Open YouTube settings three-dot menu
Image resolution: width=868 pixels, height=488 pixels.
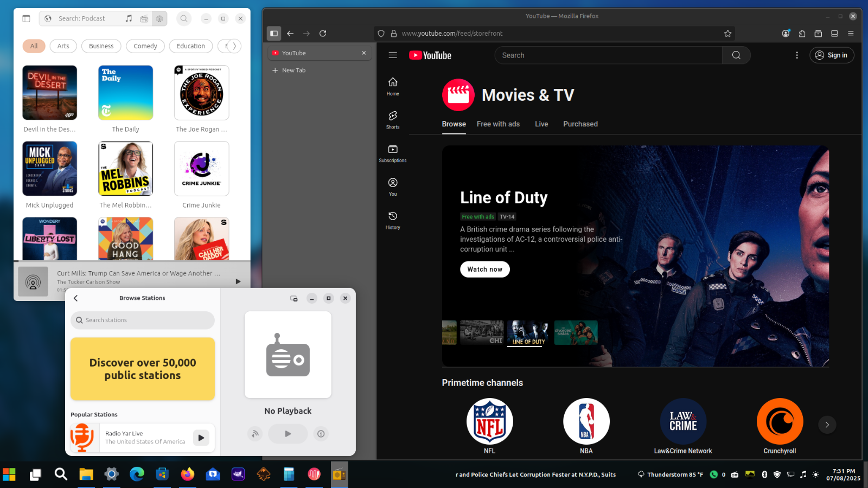[x=796, y=55]
